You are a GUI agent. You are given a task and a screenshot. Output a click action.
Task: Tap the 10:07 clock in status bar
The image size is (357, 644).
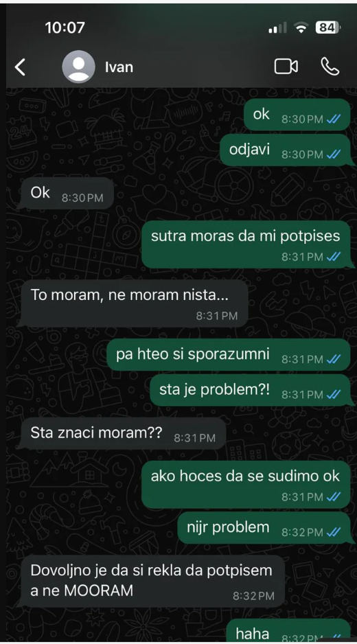coord(65,27)
